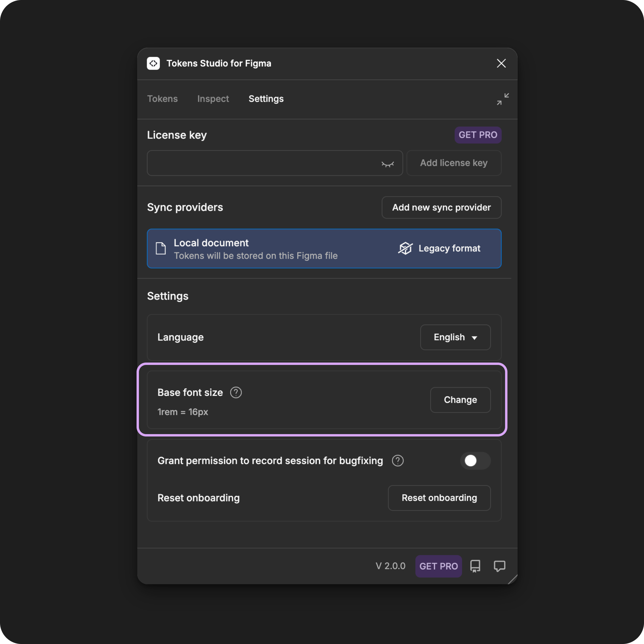Switch to the Inspect tab
Screen dimensions: 644x644
click(213, 99)
